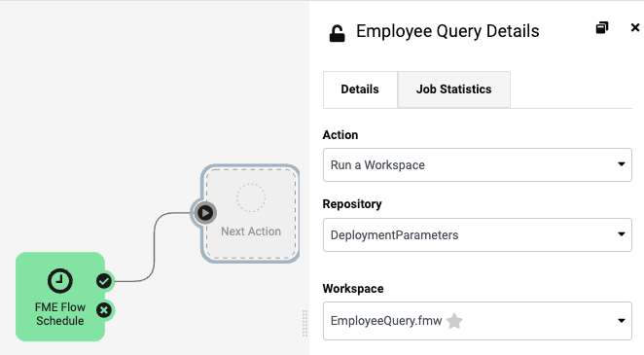Click the unlock padlock icon
Viewport: 644px width, 355px height.
pos(337,33)
